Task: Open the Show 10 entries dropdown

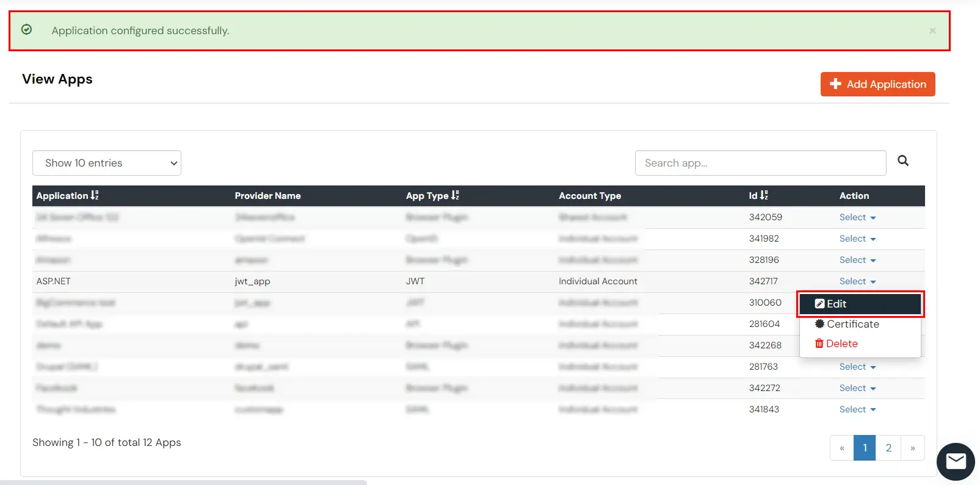Action: click(107, 163)
